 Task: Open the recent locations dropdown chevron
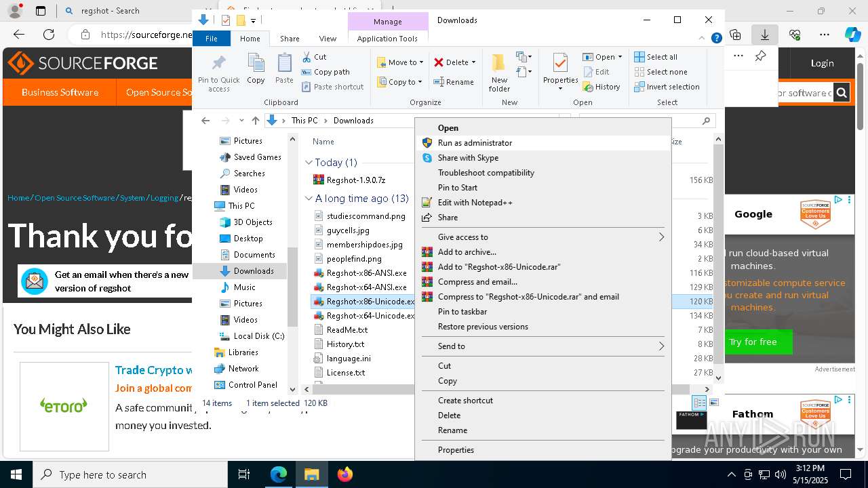pyautogui.click(x=241, y=121)
